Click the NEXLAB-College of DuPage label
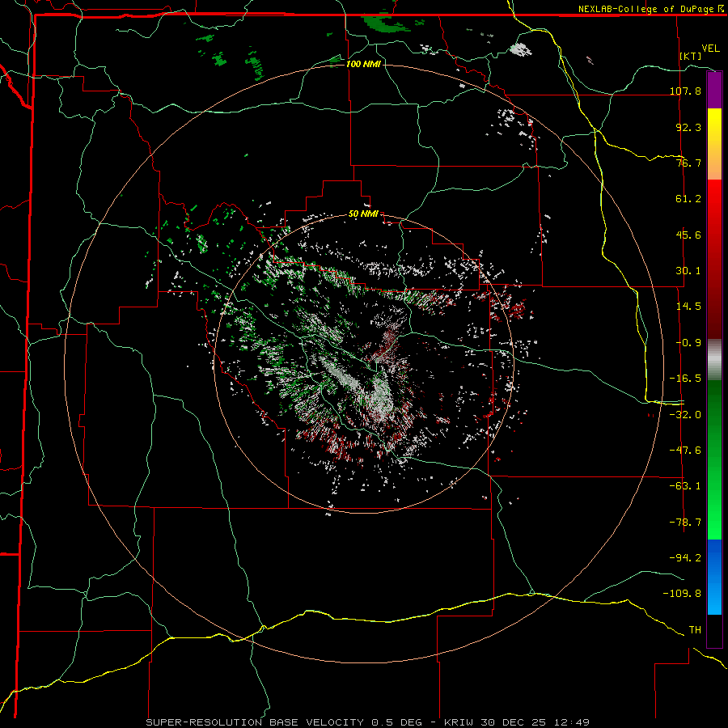728x728 pixels. click(x=645, y=9)
